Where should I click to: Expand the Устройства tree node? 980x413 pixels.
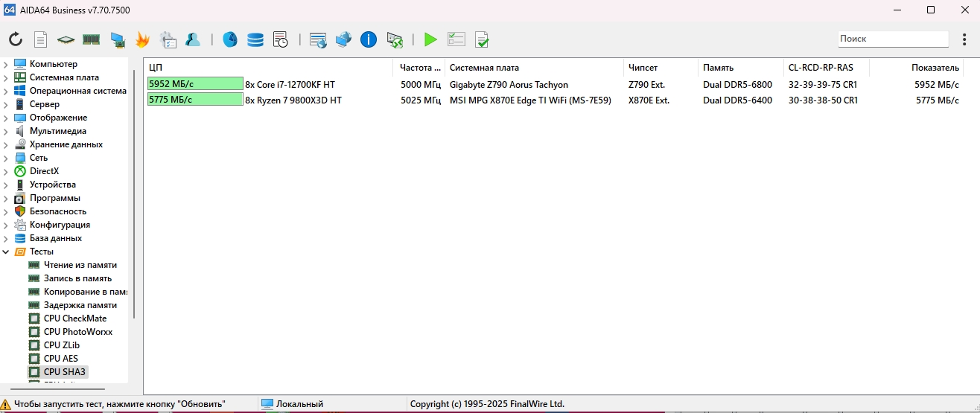click(6, 185)
